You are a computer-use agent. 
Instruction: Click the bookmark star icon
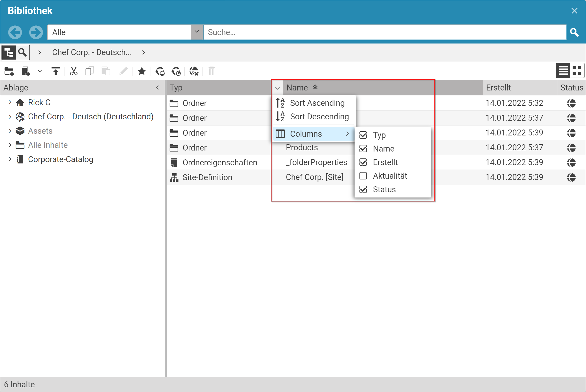tap(142, 71)
